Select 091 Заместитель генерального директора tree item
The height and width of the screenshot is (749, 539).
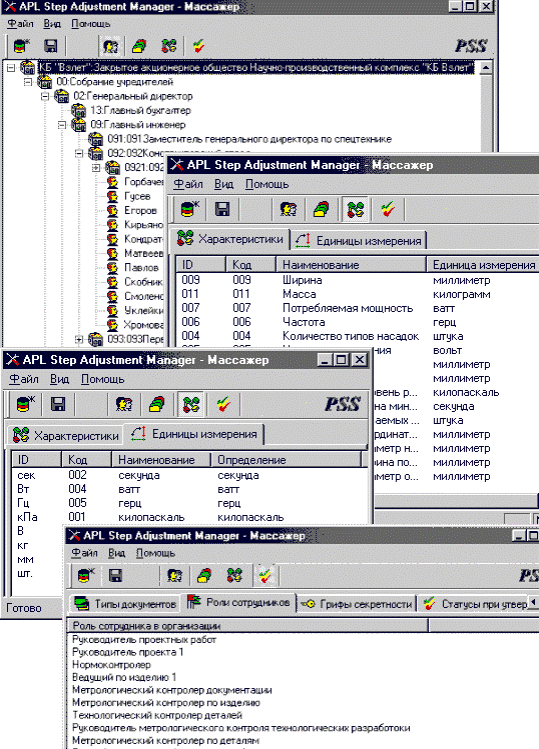pos(249,139)
